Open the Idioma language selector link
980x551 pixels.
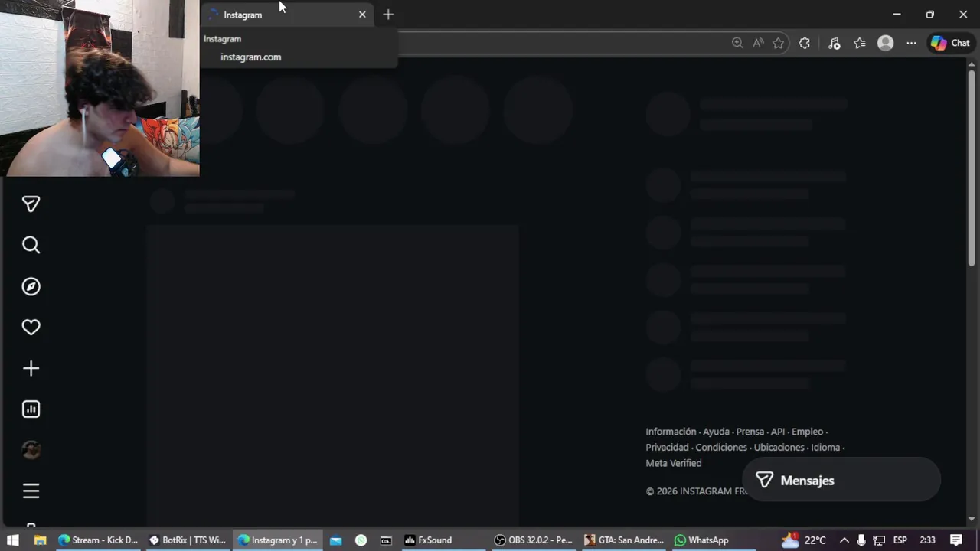tap(825, 448)
